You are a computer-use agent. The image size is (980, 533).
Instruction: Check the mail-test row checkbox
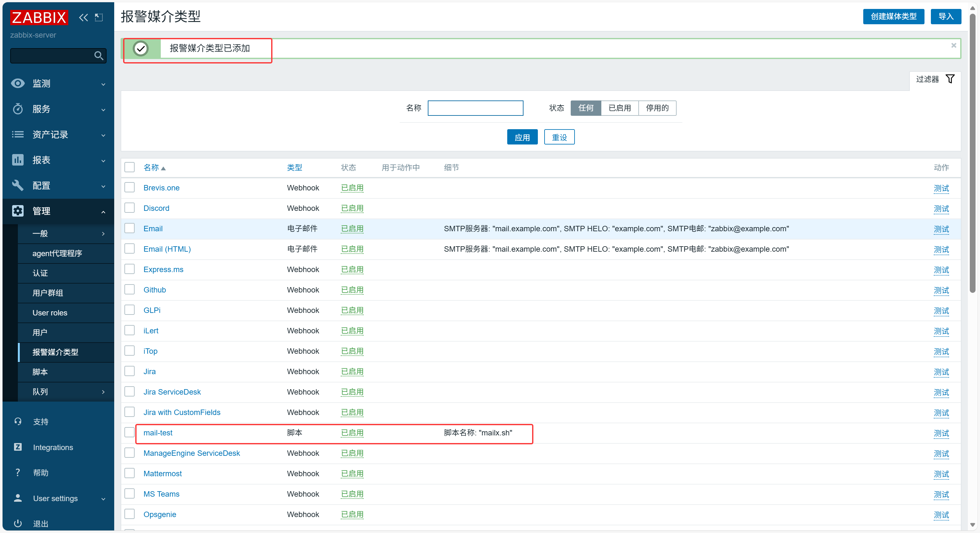point(130,432)
